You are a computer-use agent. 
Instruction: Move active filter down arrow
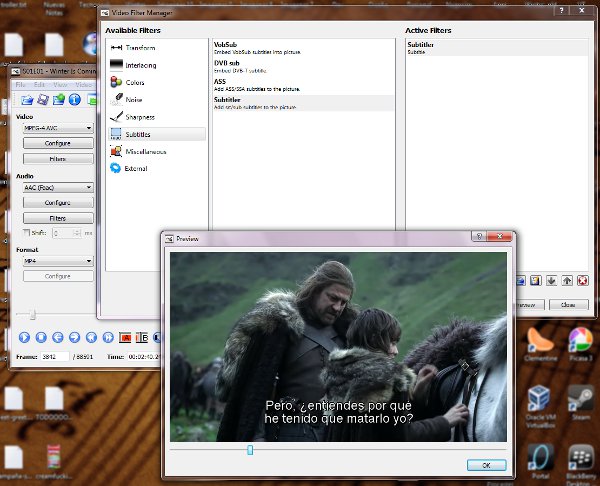551,281
